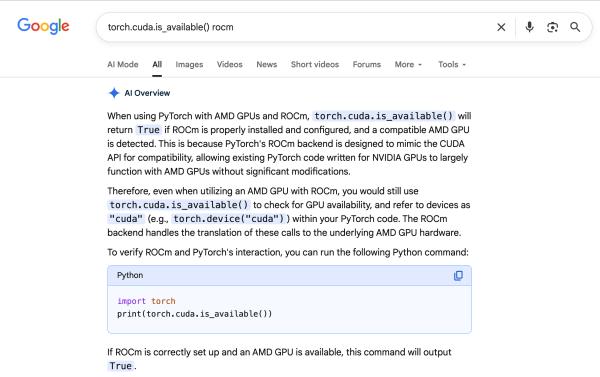
Task: Click the print(torch.cuda.is_available()) code line
Action: click(x=194, y=314)
